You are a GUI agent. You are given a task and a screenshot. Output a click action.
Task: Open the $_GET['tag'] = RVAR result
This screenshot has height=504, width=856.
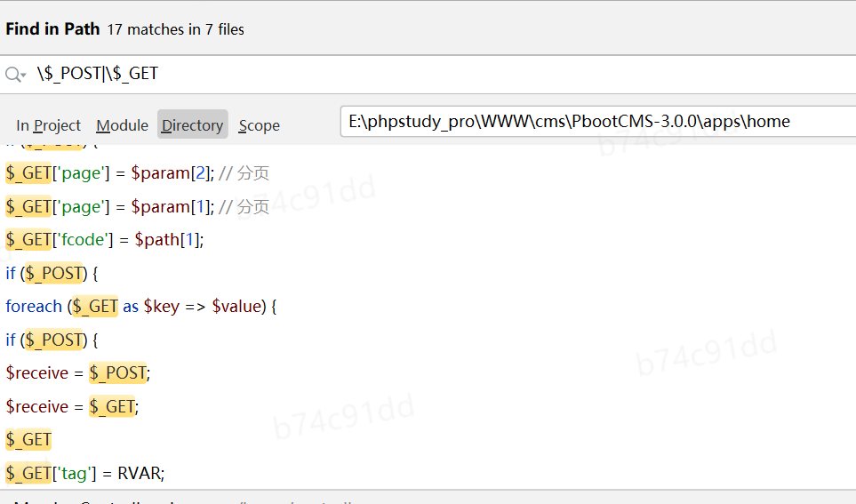85,473
